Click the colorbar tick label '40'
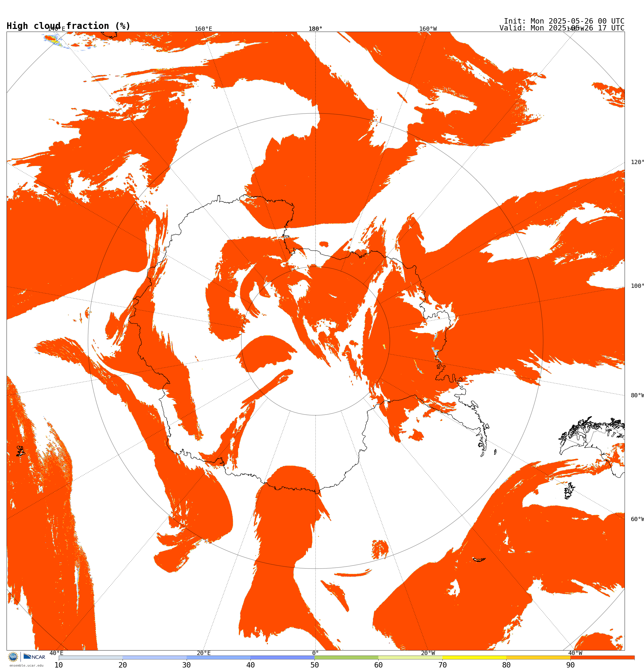 [x=250, y=665]
